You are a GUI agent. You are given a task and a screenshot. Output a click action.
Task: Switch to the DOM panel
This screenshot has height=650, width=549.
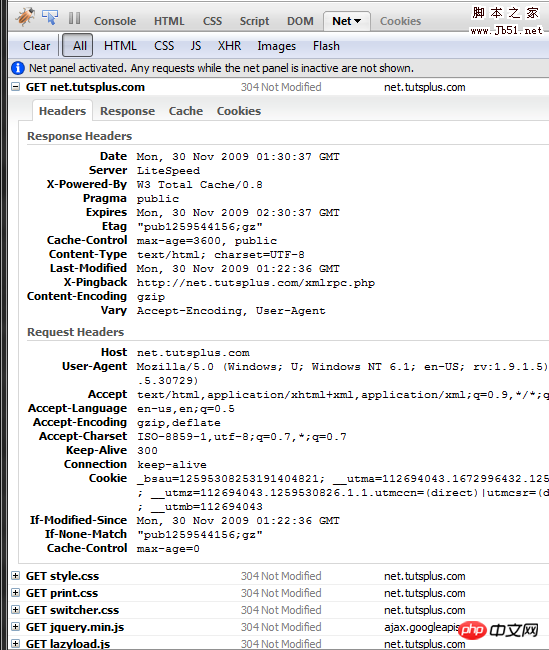pyautogui.click(x=300, y=21)
